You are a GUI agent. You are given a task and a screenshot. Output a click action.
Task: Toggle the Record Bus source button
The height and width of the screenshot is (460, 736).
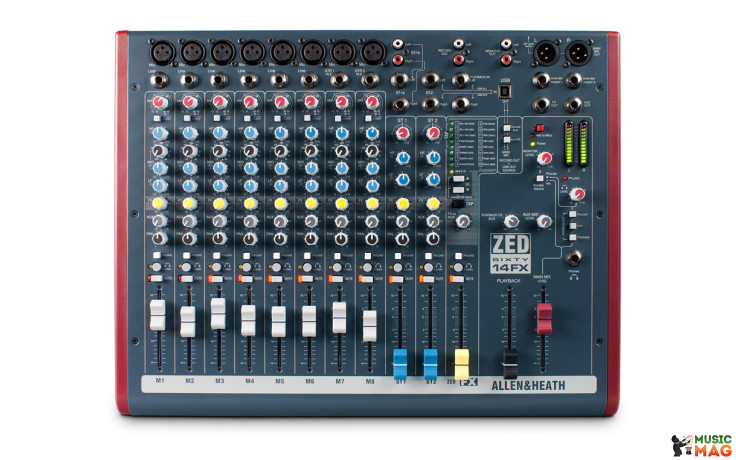(507, 128)
